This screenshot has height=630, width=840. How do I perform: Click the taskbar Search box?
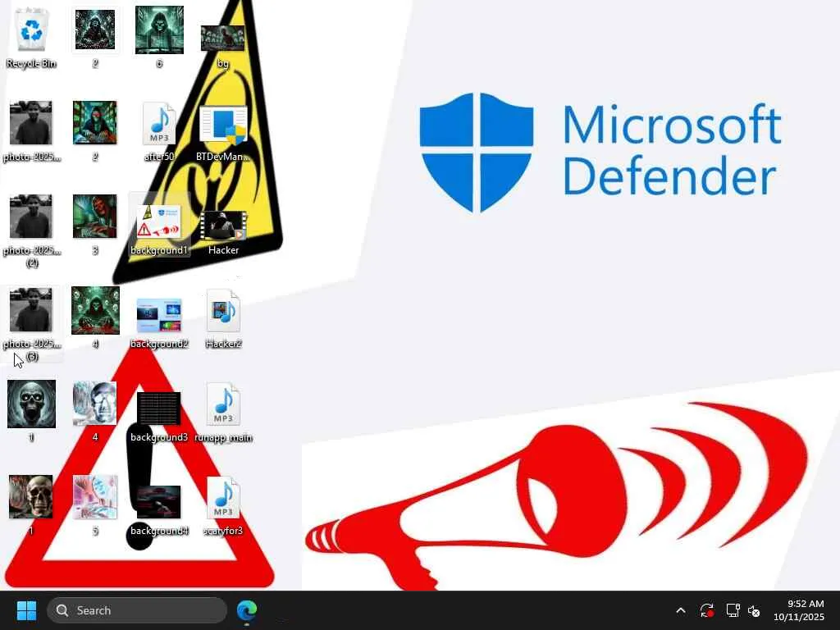(137, 610)
